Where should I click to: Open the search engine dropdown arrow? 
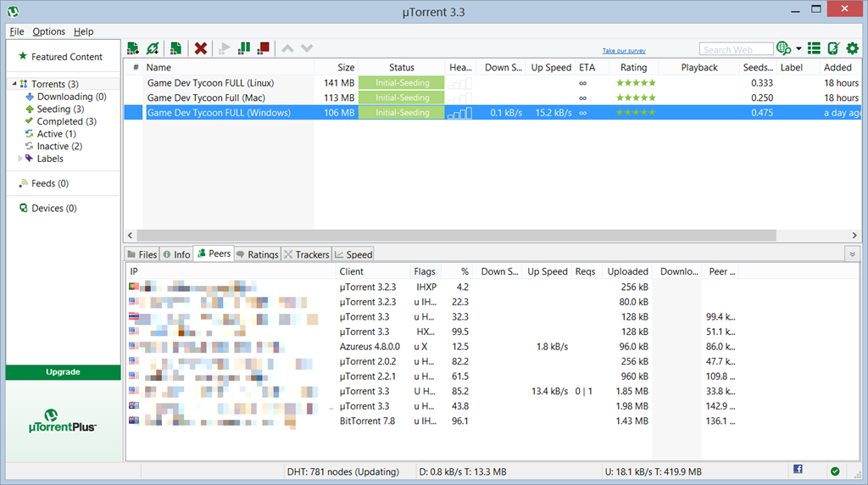(798, 49)
